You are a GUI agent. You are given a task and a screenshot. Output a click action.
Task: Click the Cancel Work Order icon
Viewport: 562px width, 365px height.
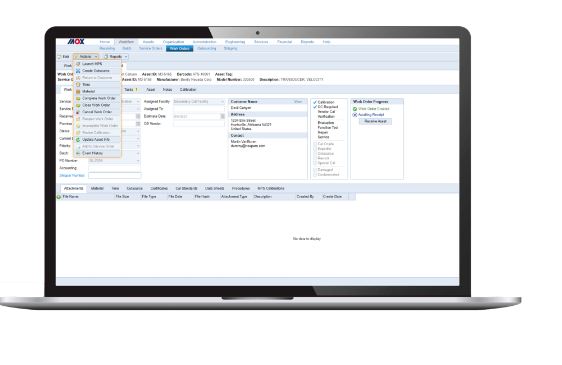point(78,112)
